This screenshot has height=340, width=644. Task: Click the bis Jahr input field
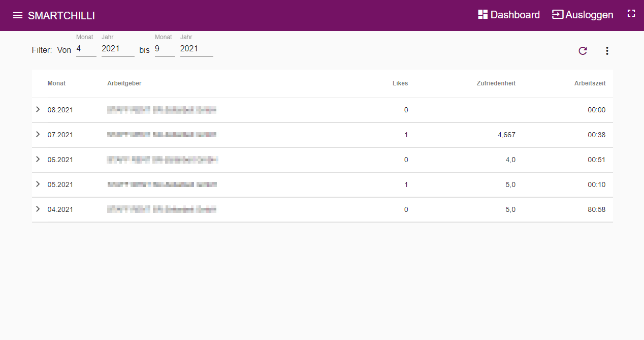click(197, 49)
